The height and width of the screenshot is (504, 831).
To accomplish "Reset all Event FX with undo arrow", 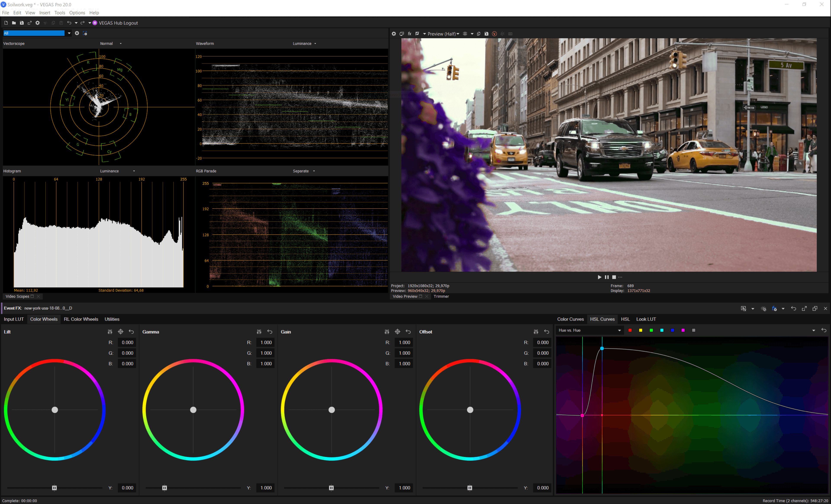I will (794, 308).
